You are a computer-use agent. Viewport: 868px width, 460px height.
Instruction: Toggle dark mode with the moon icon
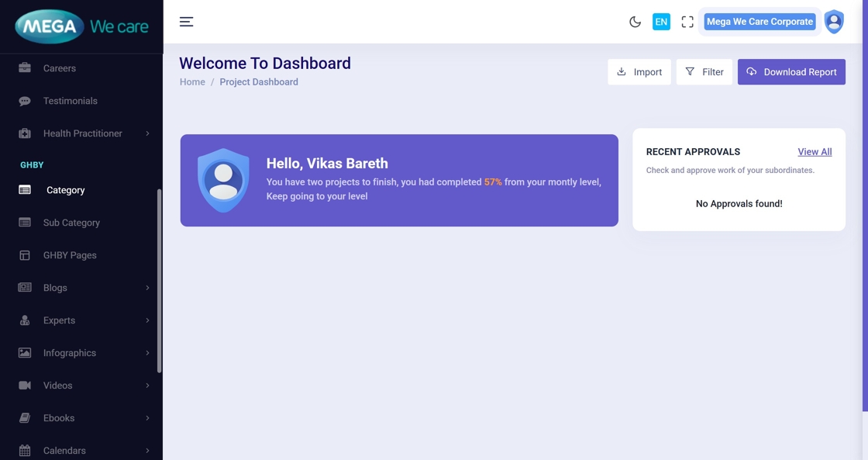(x=635, y=22)
